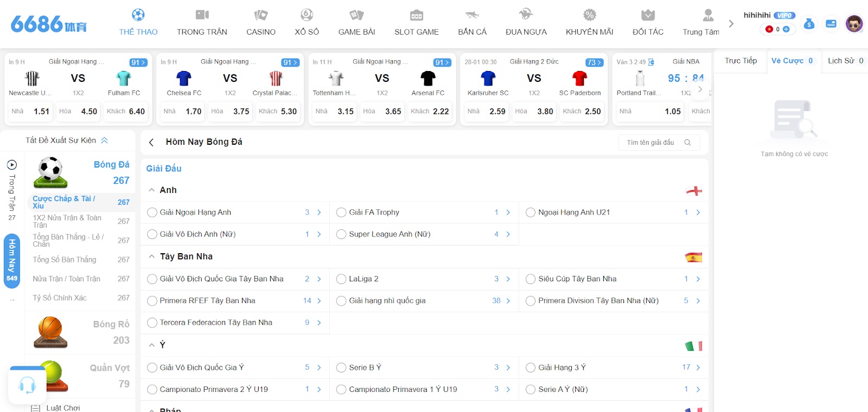Click the Karlsruher SC jersey icon
The height and width of the screenshot is (412, 868).
(x=488, y=79)
